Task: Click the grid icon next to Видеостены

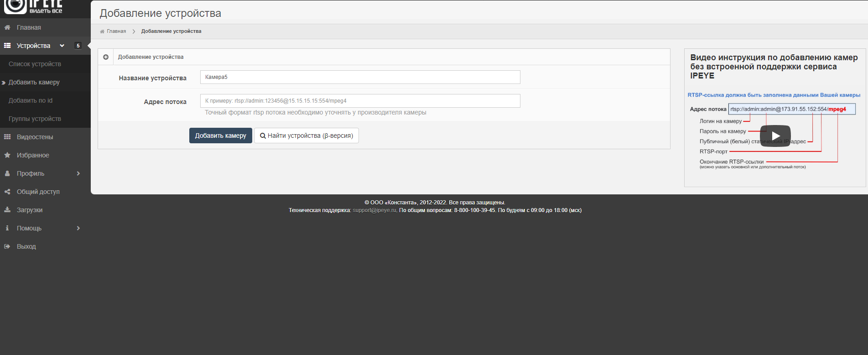Action: pos(7,137)
